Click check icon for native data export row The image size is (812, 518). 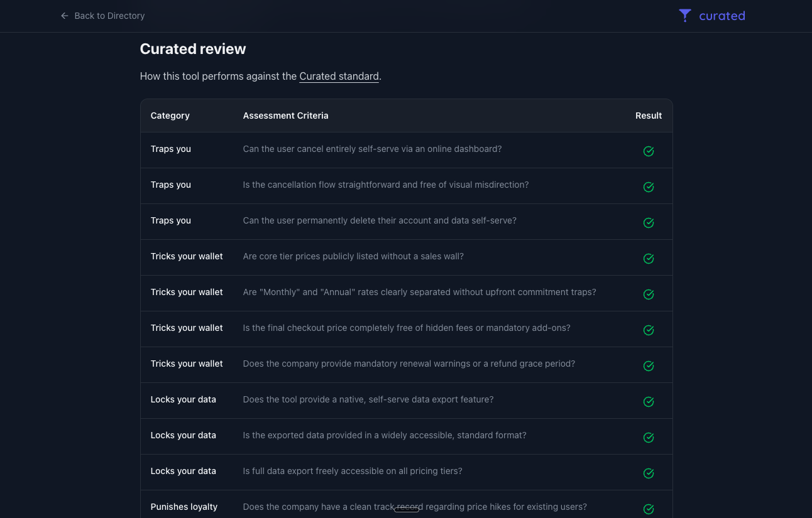coord(649,402)
